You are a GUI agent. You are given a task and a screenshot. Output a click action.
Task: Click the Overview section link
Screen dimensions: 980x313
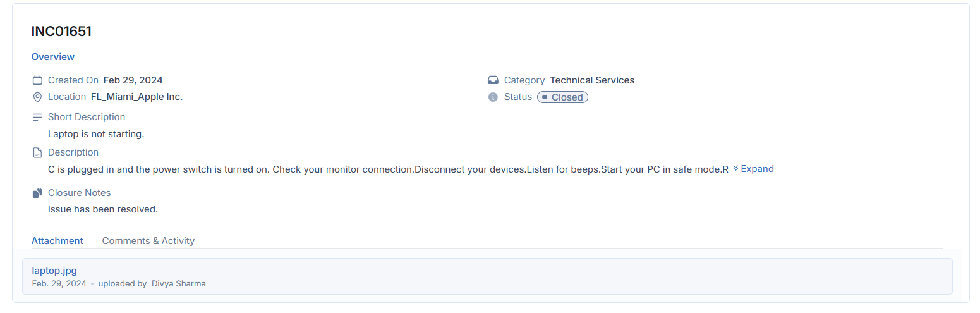tap(53, 57)
